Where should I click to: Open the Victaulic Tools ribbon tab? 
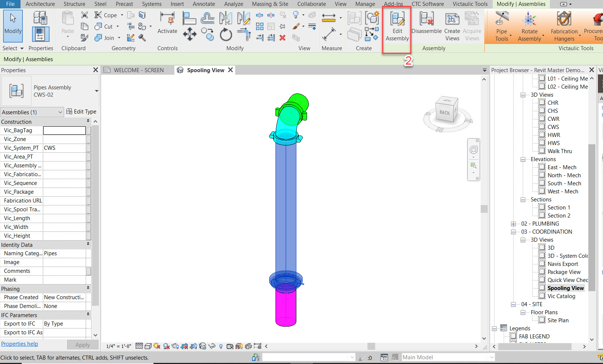(x=470, y=4)
